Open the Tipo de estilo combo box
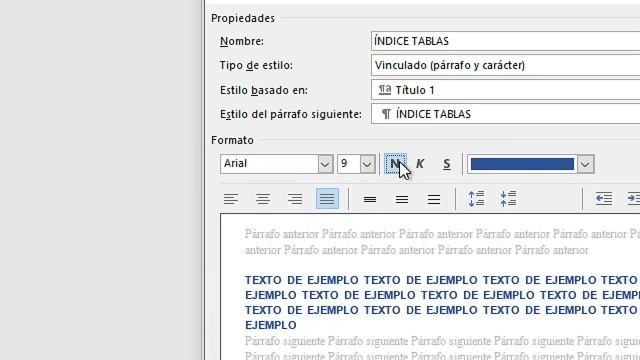 (505, 65)
